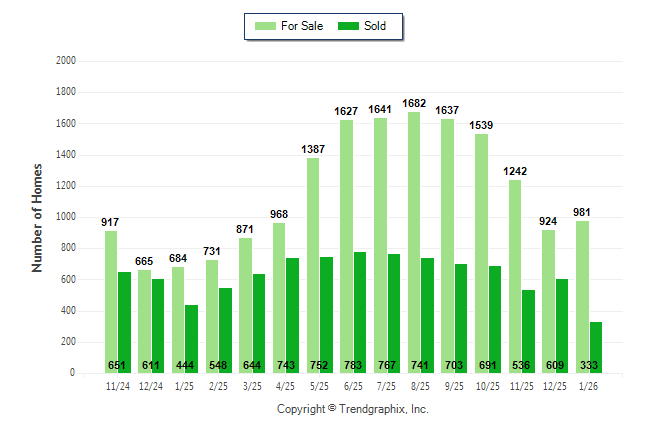The width and height of the screenshot is (646, 434).
Task: Click the 11/24 For Sale bar showing 917
Action: click(x=110, y=302)
